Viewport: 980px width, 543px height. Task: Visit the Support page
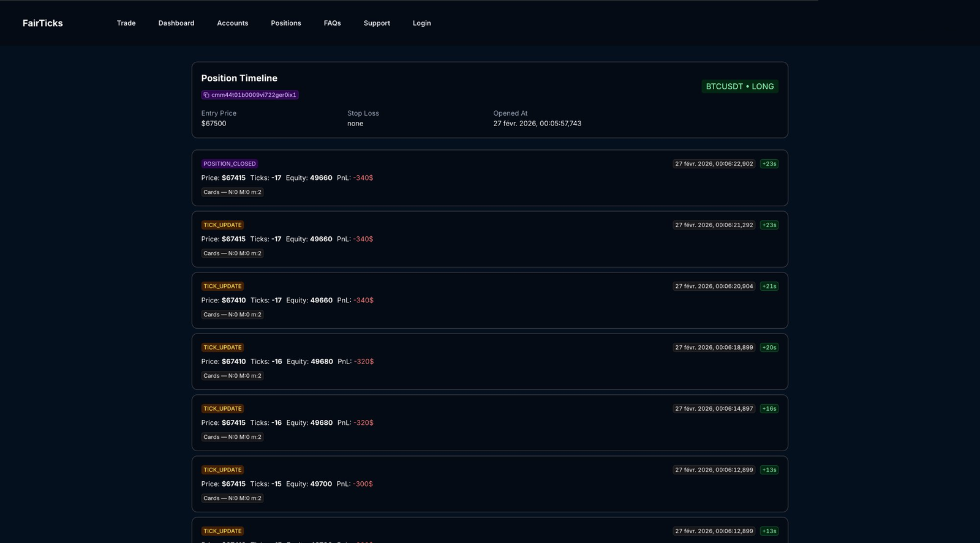coord(377,23)
